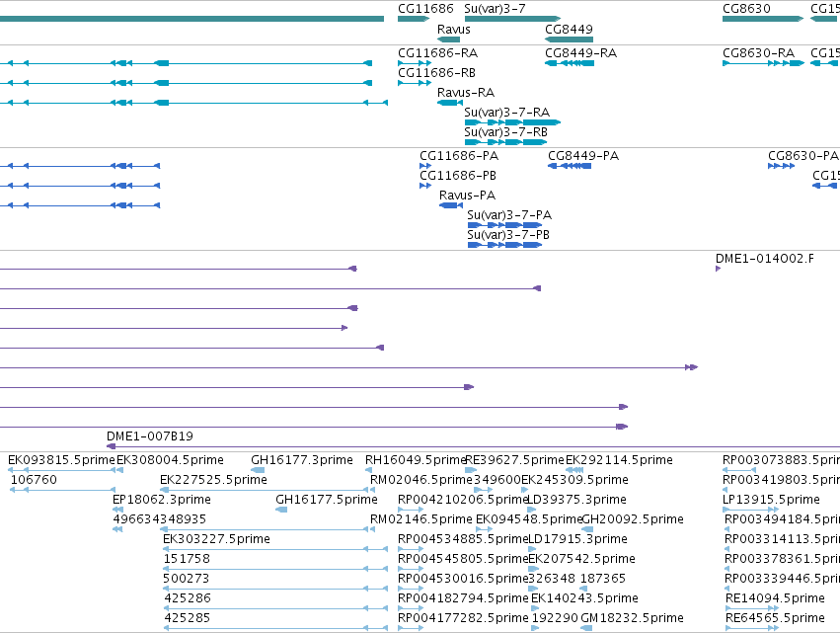Click EST EK140243.5prime
This screenshot has width=840, height=633.
[535, 608]
